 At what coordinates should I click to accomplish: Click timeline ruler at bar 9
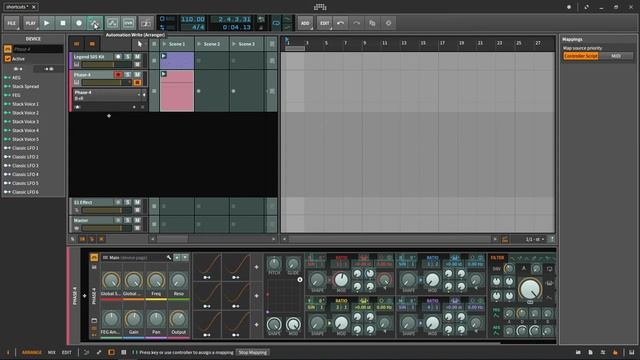364,43
